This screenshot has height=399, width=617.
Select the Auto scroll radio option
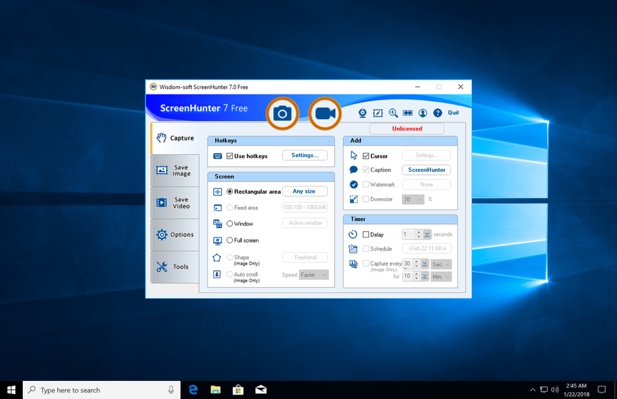pyautogui.click(x=230, y=274)
